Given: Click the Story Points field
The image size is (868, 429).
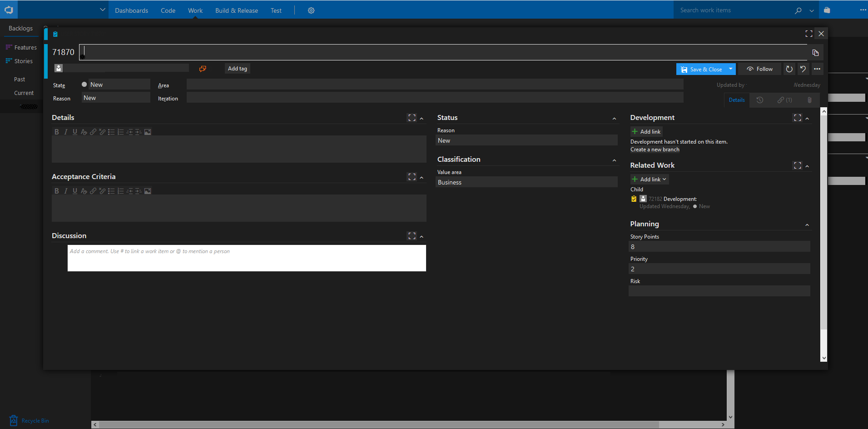Looking at the screenshot, I should [x=719, y=247].
